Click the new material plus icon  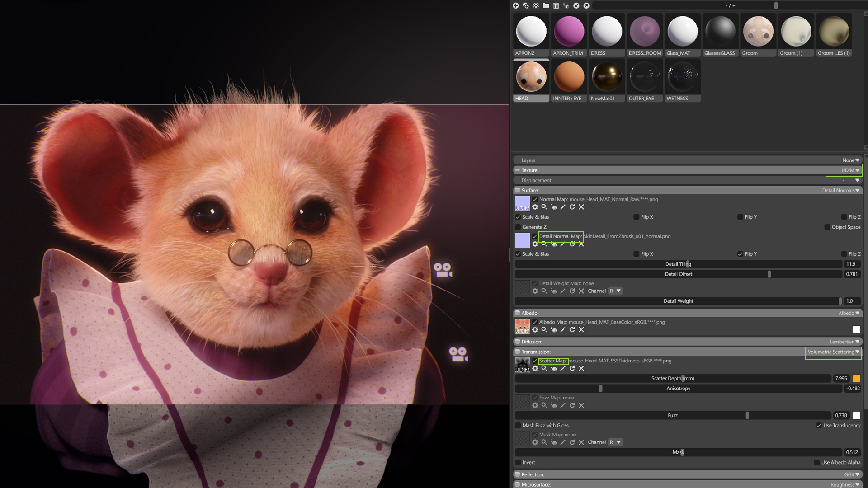(516, 5)
